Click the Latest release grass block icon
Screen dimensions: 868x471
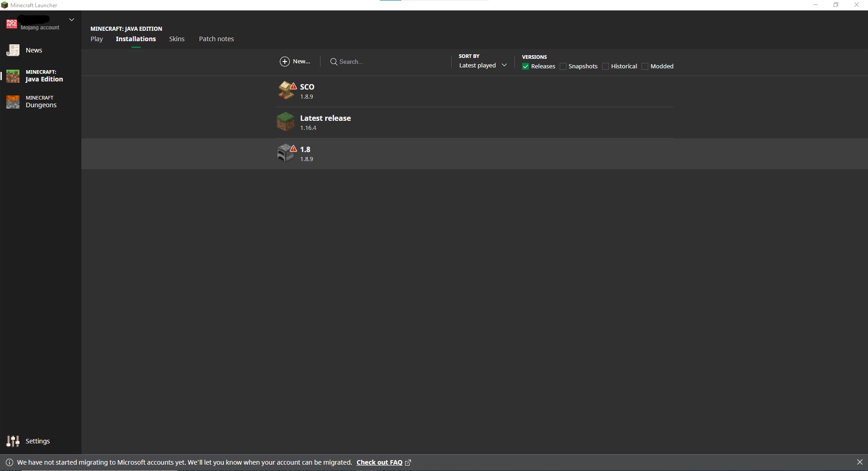[286, 121]
